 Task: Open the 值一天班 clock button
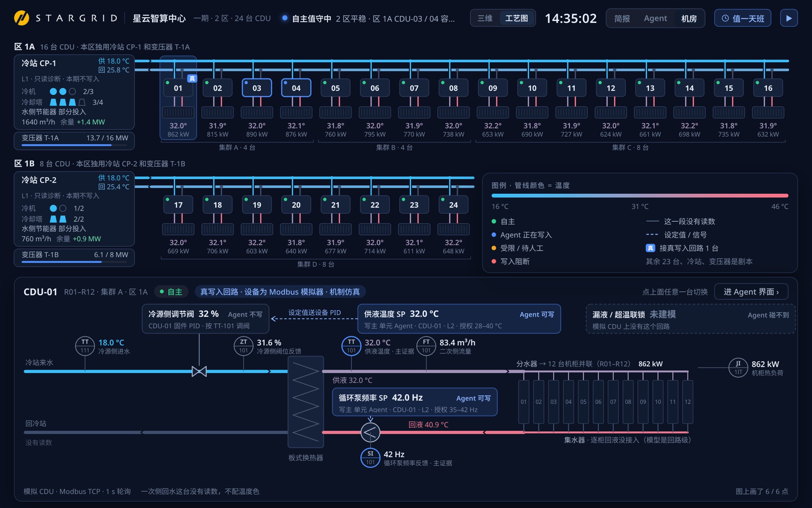(x=743, y=18)
